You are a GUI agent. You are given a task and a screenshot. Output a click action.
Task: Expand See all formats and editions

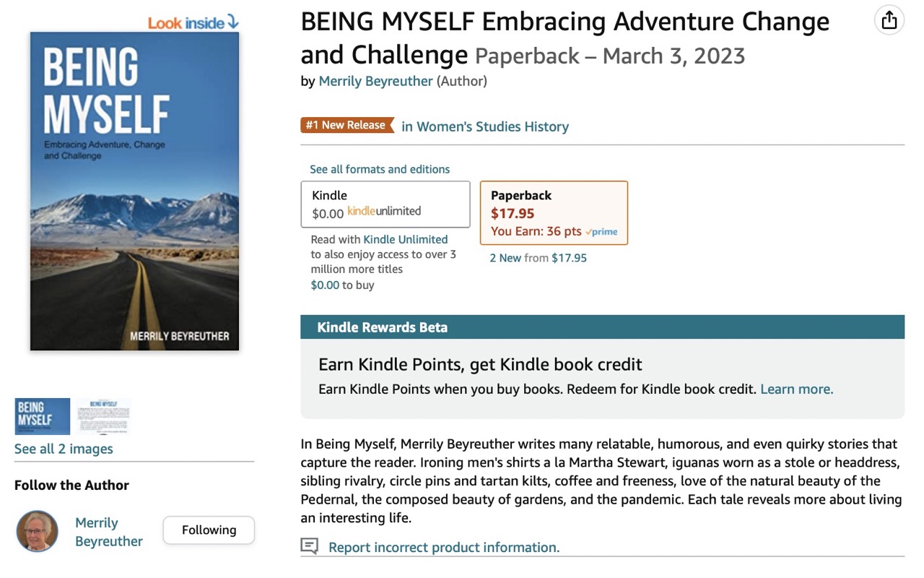tap(380, 169)
